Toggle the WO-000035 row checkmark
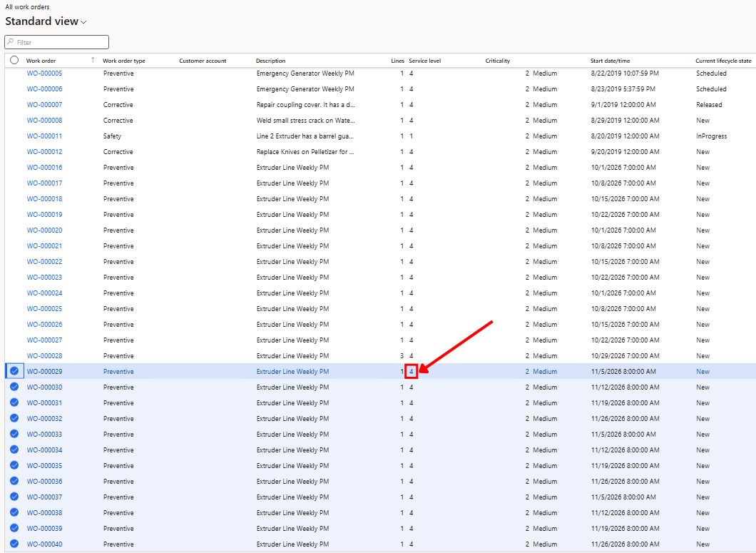 click(14, 465)
